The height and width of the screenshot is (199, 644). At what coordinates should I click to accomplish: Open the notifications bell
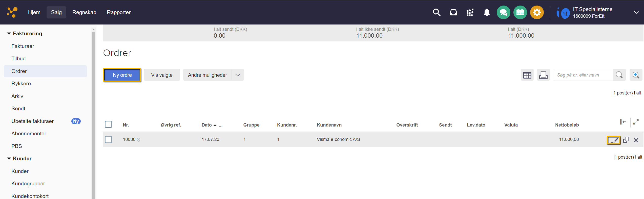487,12
